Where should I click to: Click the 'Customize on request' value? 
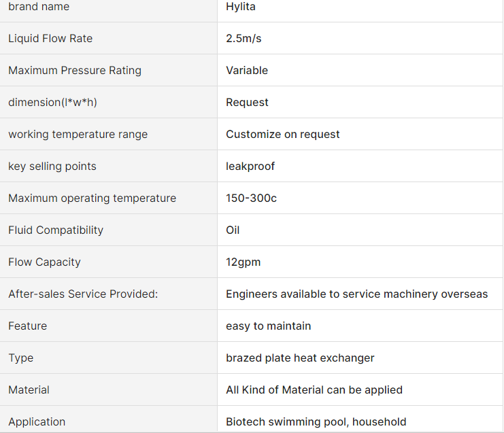coord(283,135)
